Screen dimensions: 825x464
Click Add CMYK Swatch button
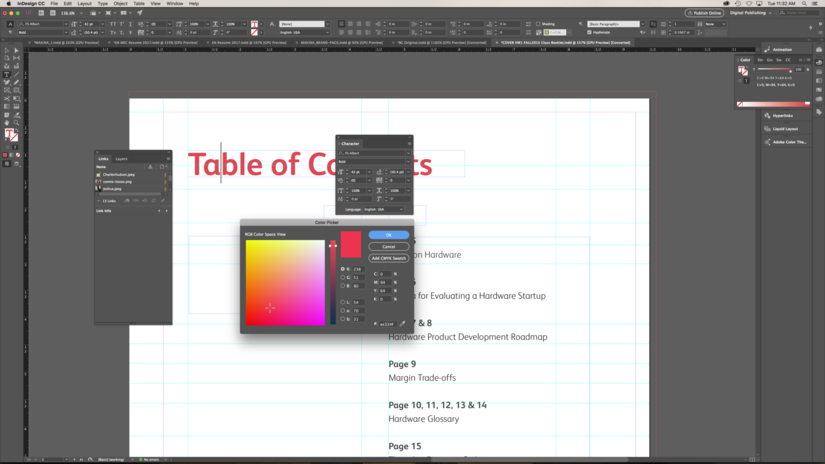[x=389, y=258]
